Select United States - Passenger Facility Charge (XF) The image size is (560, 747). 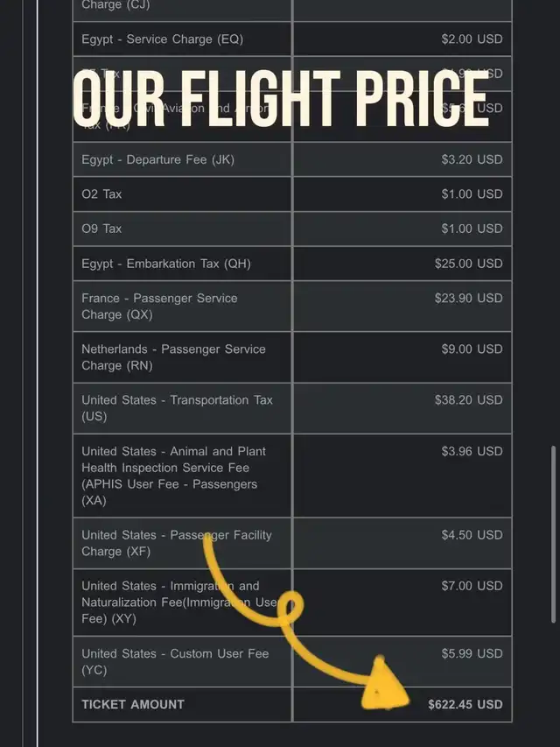(x=292, y=543)
